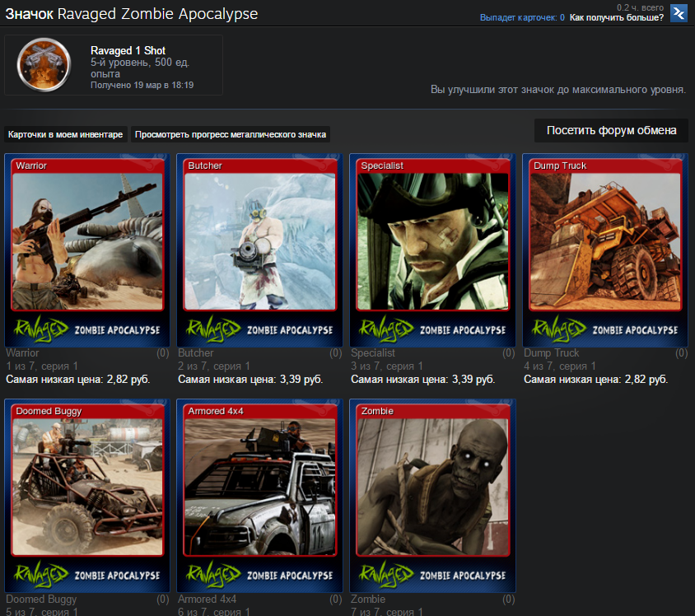Screen dimensions: 695x616
Task: Open the Warrior card image
Action: 87,250
